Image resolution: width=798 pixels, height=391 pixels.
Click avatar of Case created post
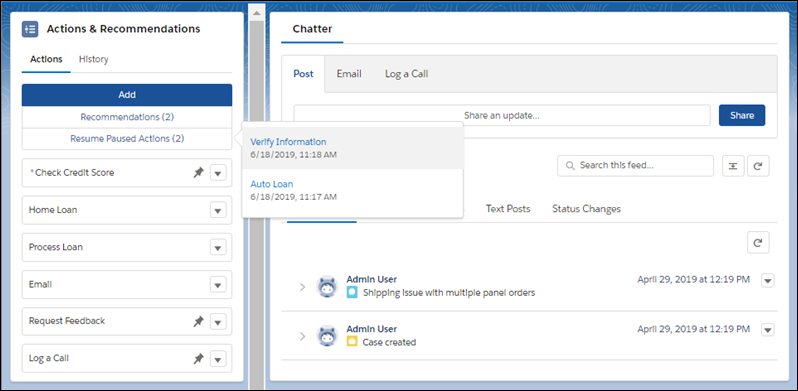pyautogui.click(x=327, y=336)
